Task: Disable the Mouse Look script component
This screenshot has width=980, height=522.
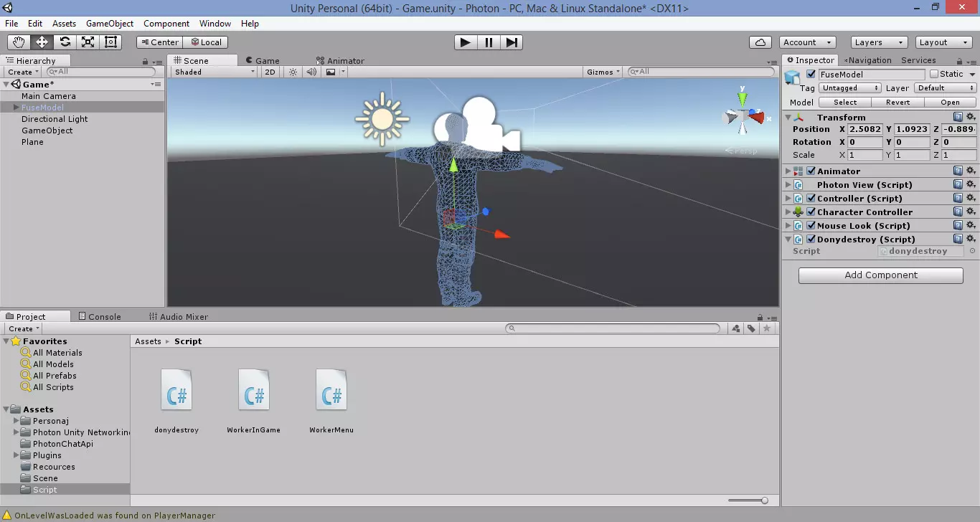Action: click(811, 225)
